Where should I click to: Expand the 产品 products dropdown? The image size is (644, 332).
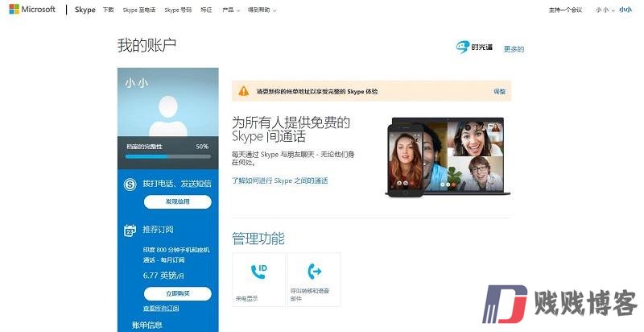pos(230,10)
